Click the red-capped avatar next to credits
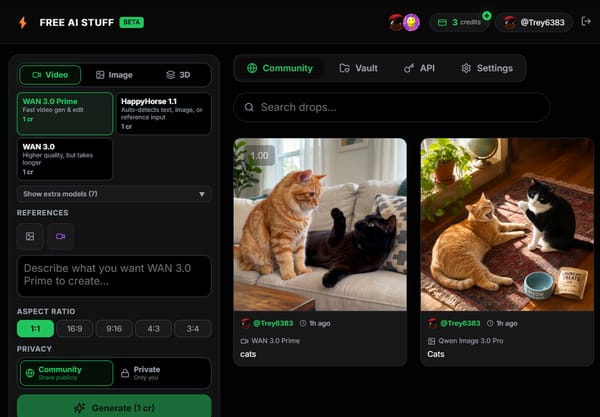 pyautogui.click(x=396, y=23)
